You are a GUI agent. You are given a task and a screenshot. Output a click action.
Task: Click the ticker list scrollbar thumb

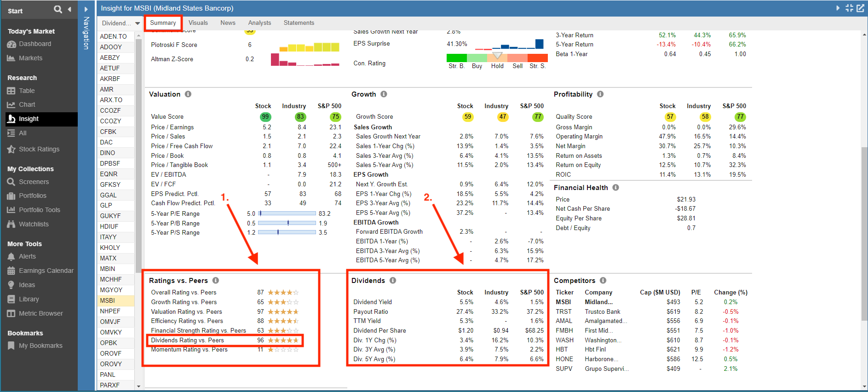click(138, 156)
